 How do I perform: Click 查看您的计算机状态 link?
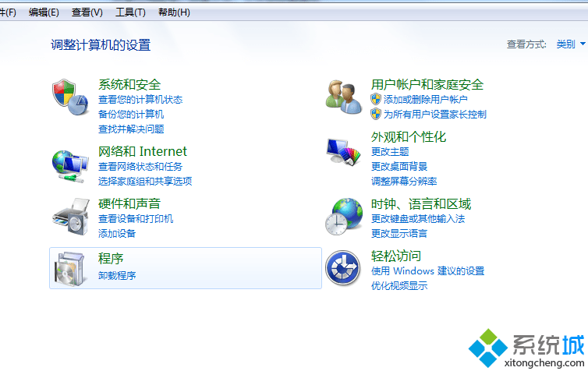[140, 100]
